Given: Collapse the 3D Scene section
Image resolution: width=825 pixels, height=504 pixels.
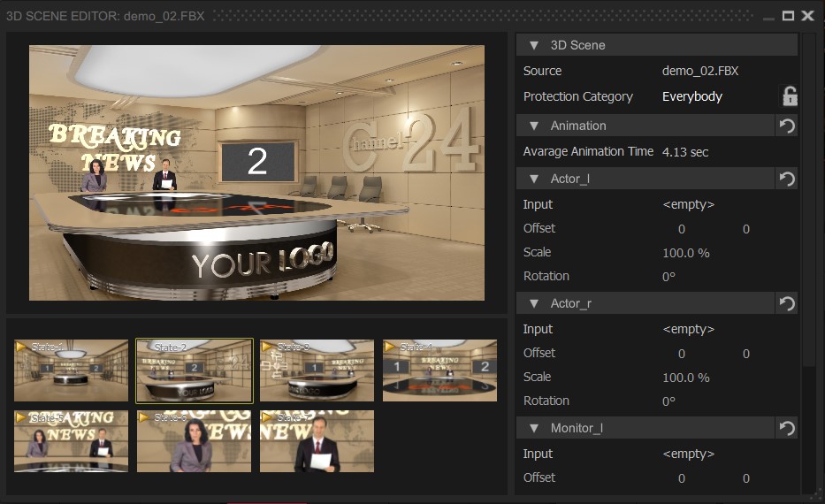Looking at the screenshot, I should [x=534, y=45].
